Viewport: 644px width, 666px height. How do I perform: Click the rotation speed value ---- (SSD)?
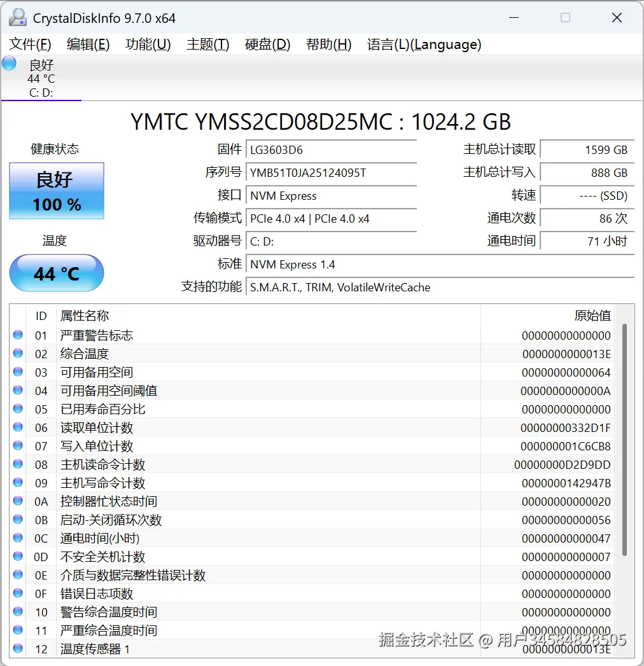tap(587, 196)
